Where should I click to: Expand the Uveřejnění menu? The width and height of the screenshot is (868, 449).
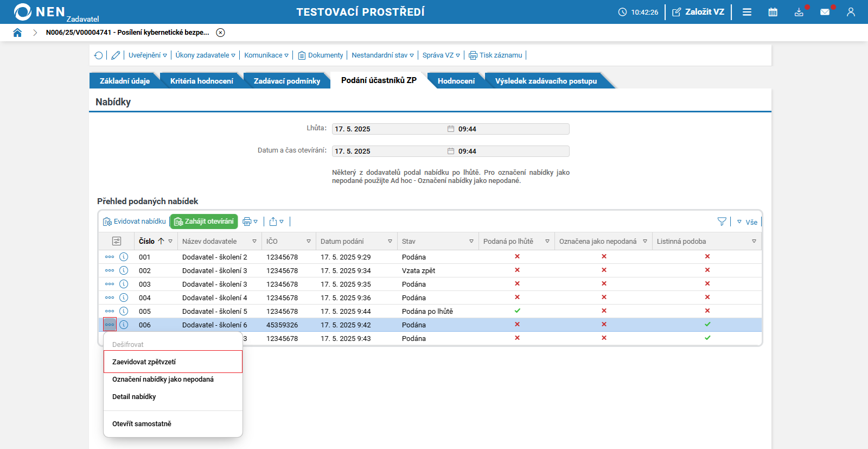(x=148, y=55)
